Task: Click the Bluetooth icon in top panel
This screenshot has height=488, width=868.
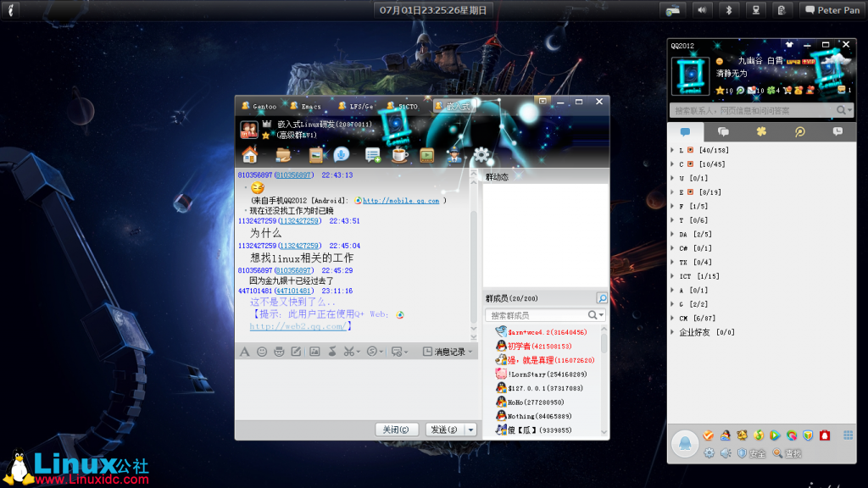Action: click(x=728, y=10)
